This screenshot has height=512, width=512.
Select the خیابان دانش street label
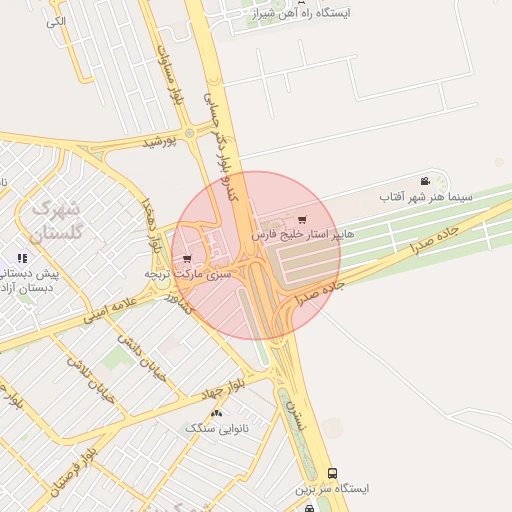point(141,358)
